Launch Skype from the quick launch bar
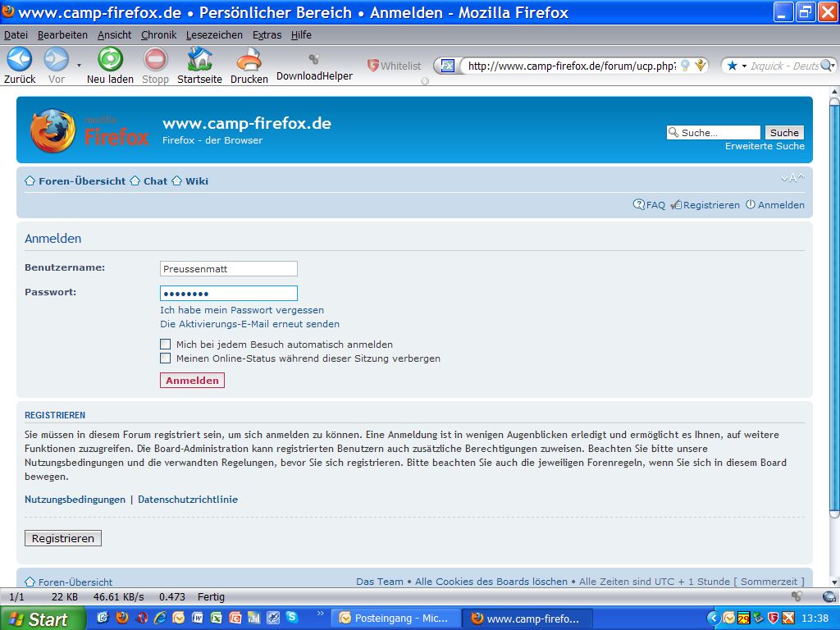The height and width of the screenshot is (630, 840). point(291,618)
